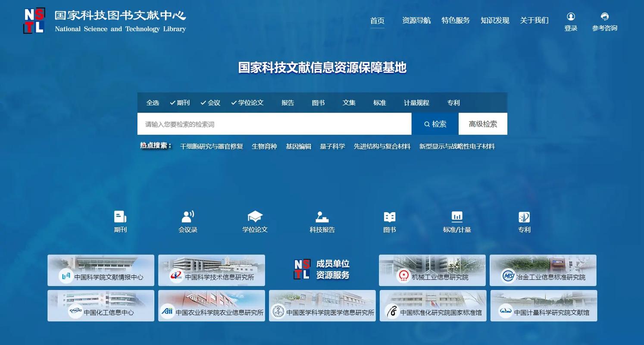Screen dimensions: 644x345
Task: Click 中国标准化研究院国家标准馆 logo icon
Action: pyautogui.click(x=392, y=311)
